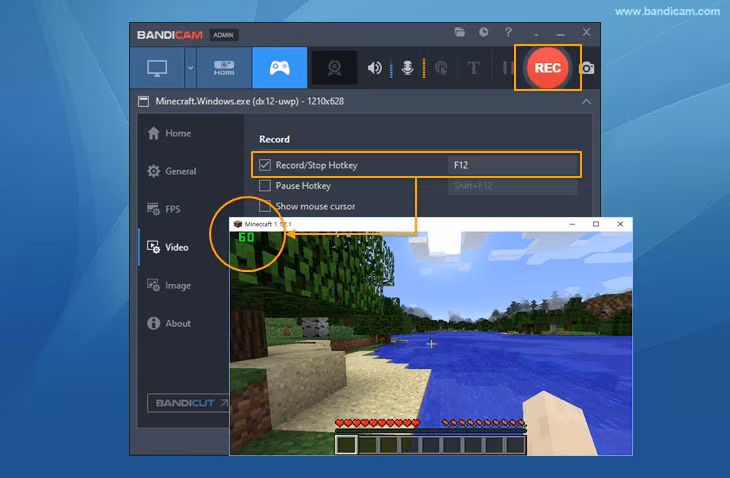Click the F12 hotkey input field
Viewport: 730px width, 478px height.
(513, 165)
